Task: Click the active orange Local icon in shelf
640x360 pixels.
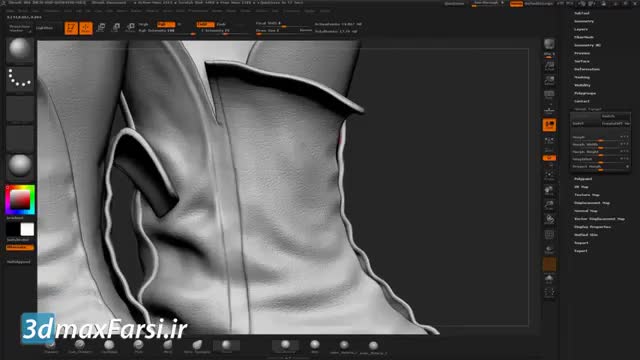Action: coord(549,125)
